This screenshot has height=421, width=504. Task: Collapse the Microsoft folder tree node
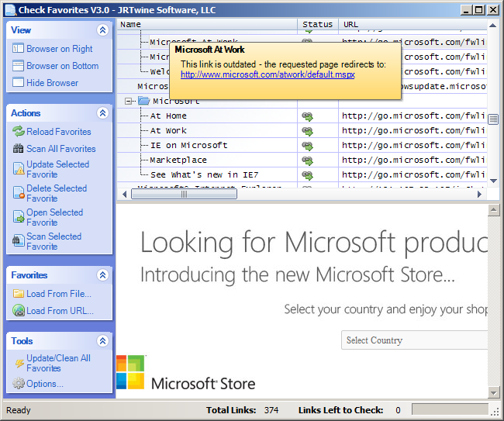[x=128, y=102]
